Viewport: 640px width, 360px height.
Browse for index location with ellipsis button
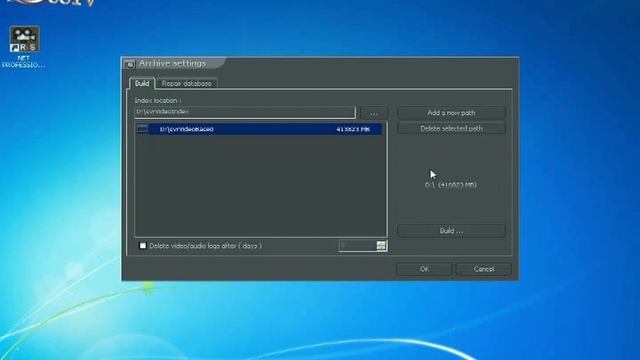[374, 113]
